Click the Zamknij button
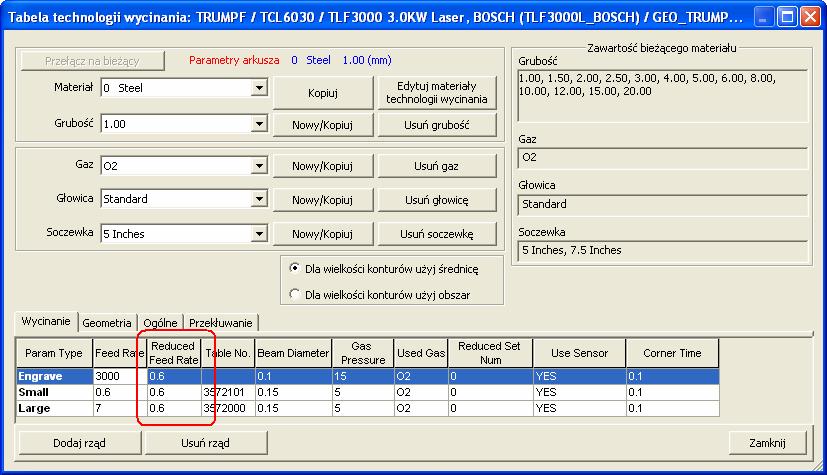The width and height of the screenshot is (827, 475). (x=767, y=443)
